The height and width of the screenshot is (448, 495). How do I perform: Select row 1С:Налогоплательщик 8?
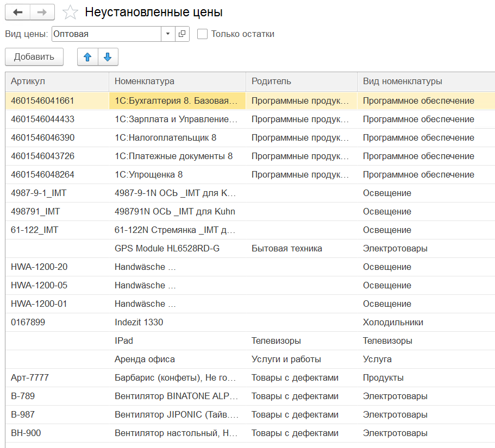(x=177, y=137)
